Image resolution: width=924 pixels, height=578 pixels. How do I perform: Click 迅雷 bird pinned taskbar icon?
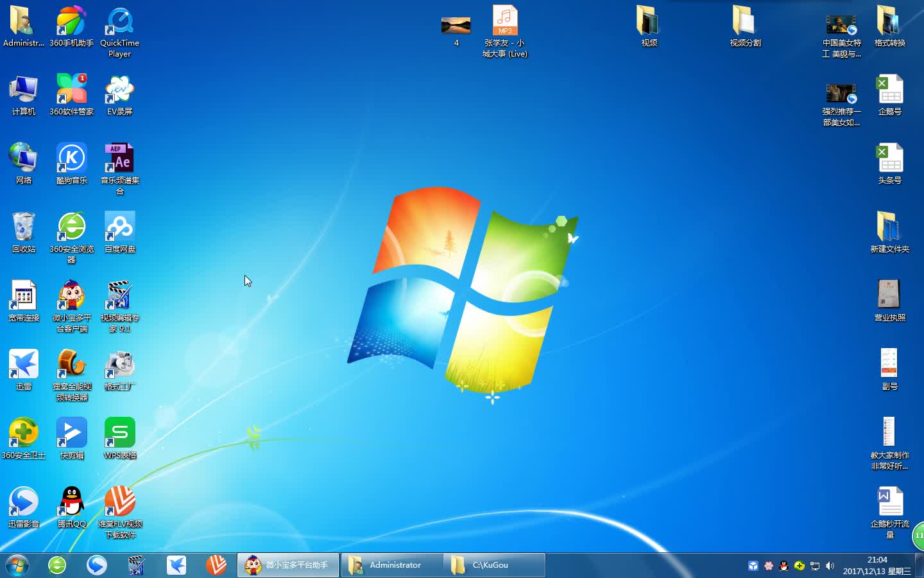pyautogui.click(x=176, y=565)
